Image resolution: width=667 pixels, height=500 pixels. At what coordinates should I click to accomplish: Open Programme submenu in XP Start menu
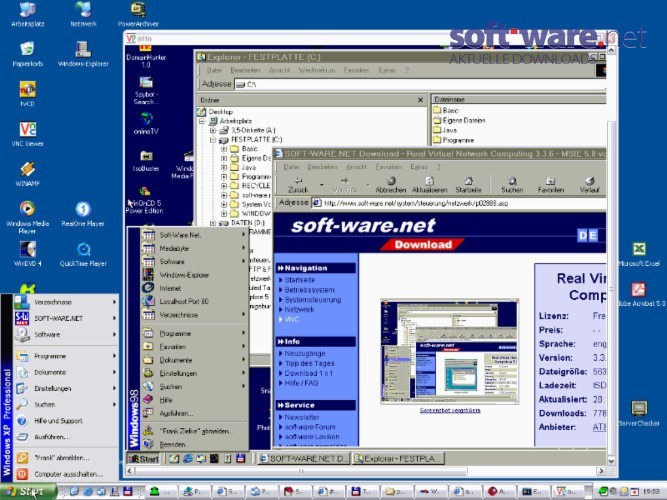coord(66,356)
